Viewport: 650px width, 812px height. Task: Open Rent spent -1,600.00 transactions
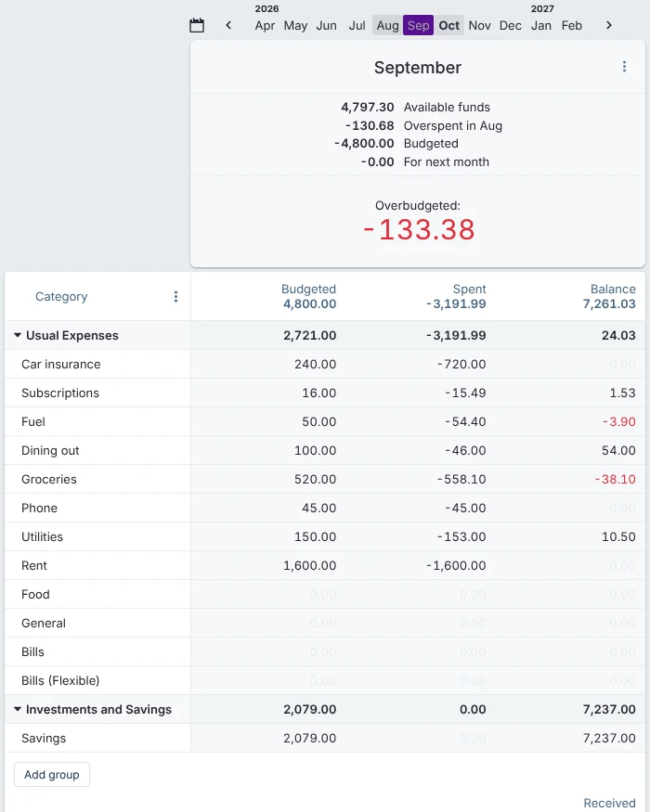point(456,565)
